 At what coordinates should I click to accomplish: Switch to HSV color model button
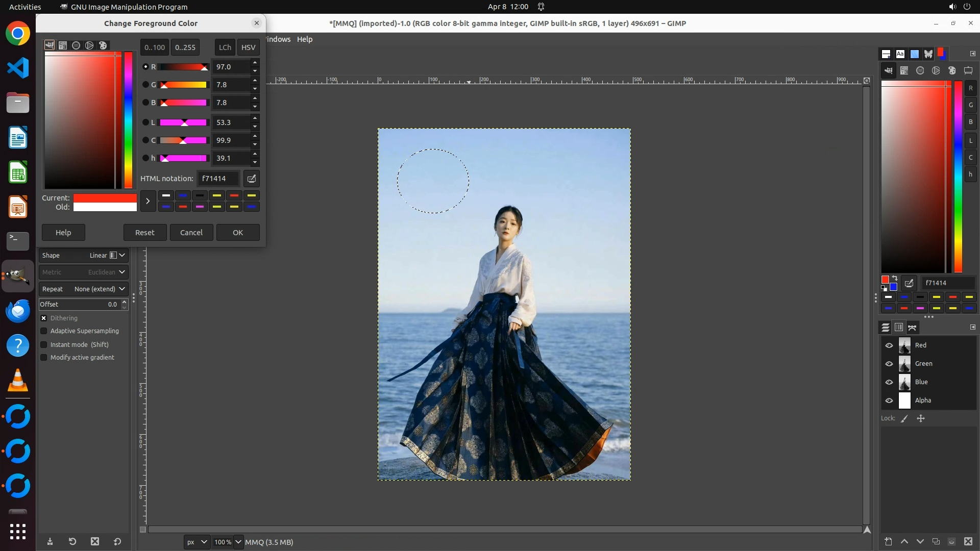pos(248,47)
